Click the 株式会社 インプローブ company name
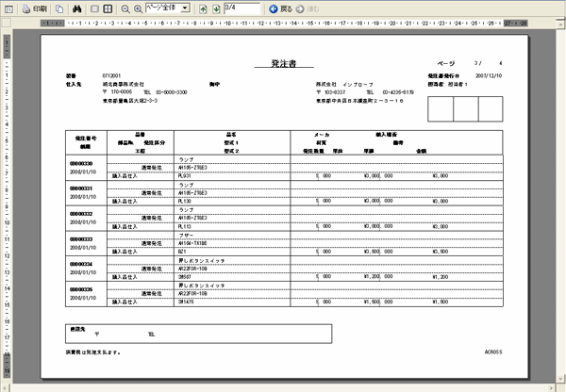 344,84
